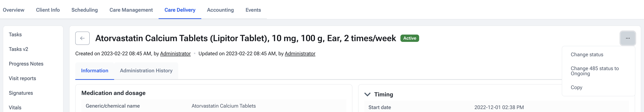Open the Care Management tab
Image resolution: width=644 pixels, height=112 pixels.
(131, 10)
